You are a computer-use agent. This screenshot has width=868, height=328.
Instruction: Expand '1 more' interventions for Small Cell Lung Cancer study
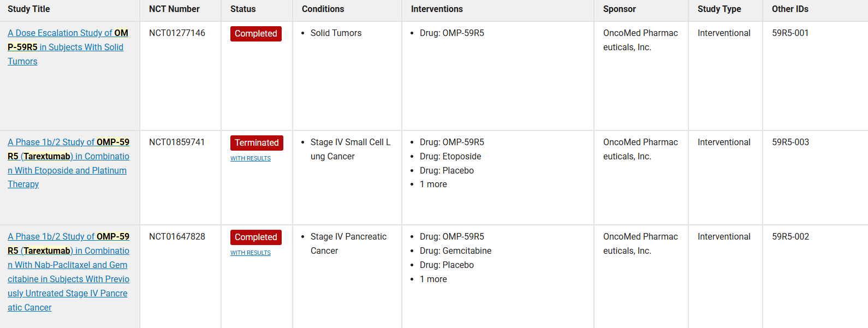(433, 184)
